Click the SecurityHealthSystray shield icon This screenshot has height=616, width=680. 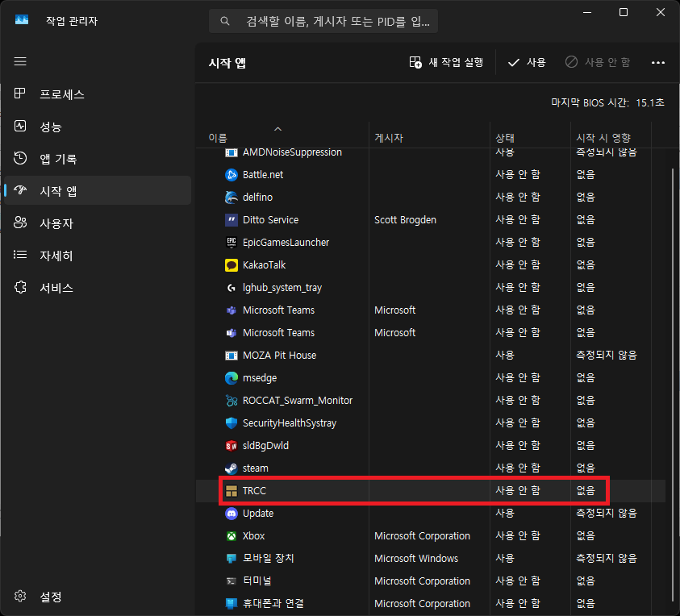coord(232,423)
